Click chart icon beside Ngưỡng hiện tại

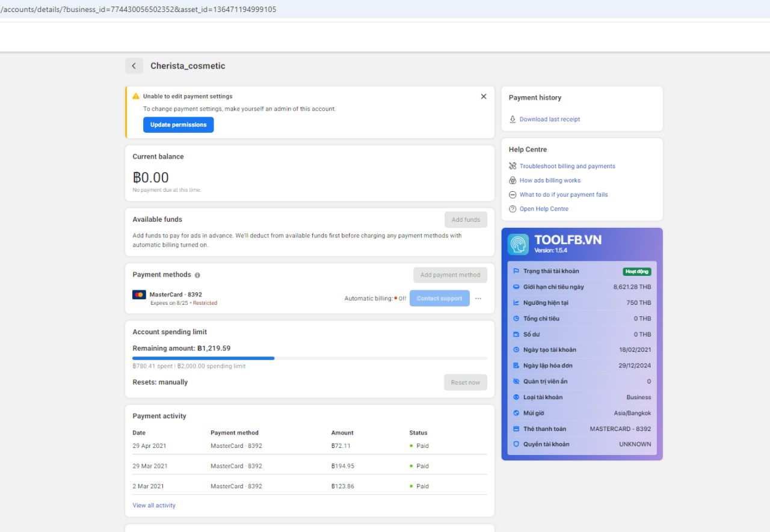pyautogui.click(x=516, y=303)
